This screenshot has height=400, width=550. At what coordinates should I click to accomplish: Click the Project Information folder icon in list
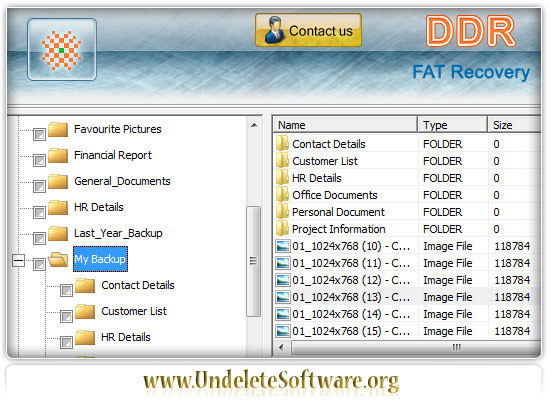(x=282, y=229)
